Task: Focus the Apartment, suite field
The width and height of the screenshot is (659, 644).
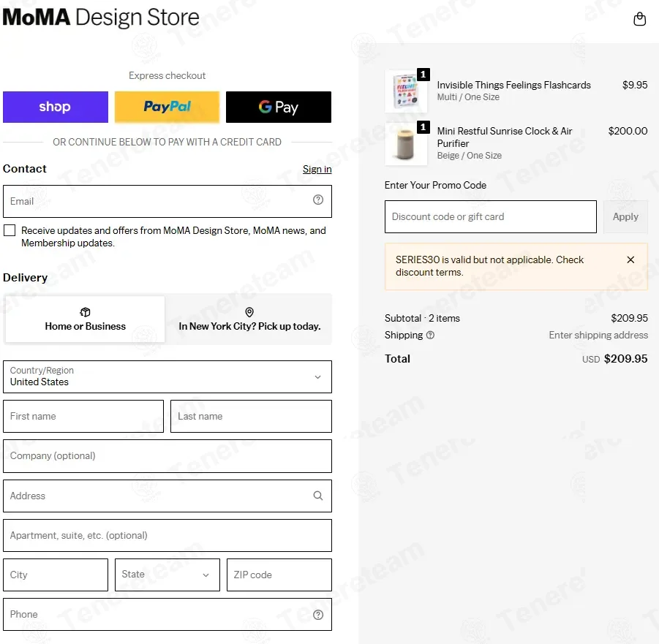Action: point(167,536)
